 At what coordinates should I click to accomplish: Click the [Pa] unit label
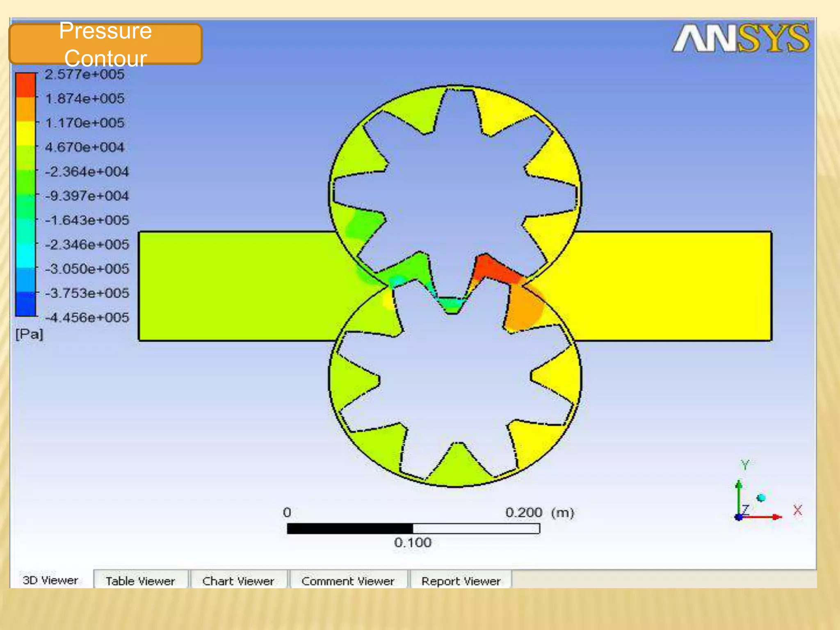pyautogui.click(x=29, y=334)
